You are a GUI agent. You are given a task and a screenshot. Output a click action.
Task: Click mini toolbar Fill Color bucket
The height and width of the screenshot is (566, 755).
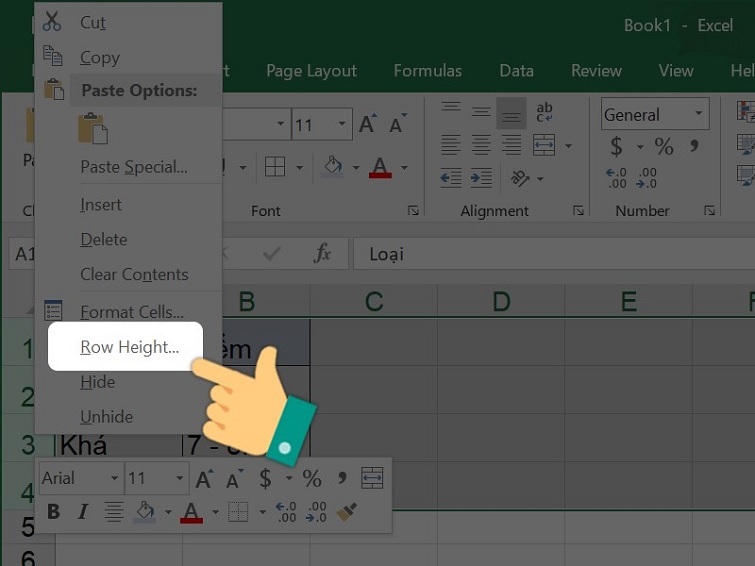pos(145,512)
